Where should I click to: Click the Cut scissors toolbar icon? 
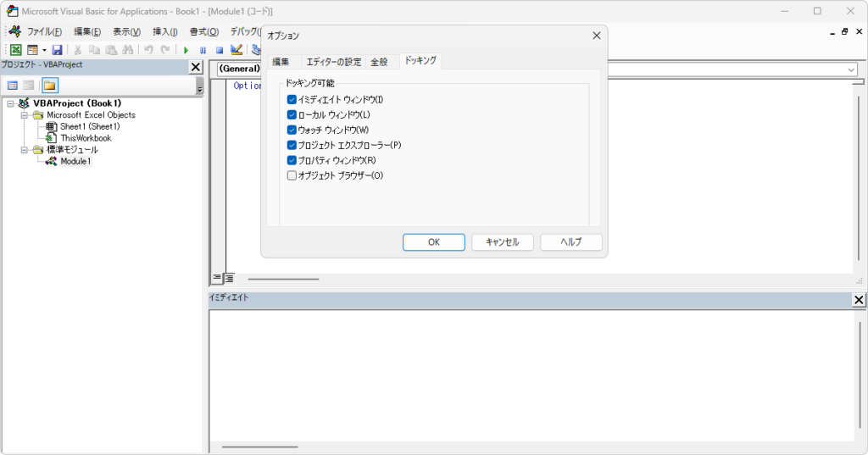tap(78, 50)
